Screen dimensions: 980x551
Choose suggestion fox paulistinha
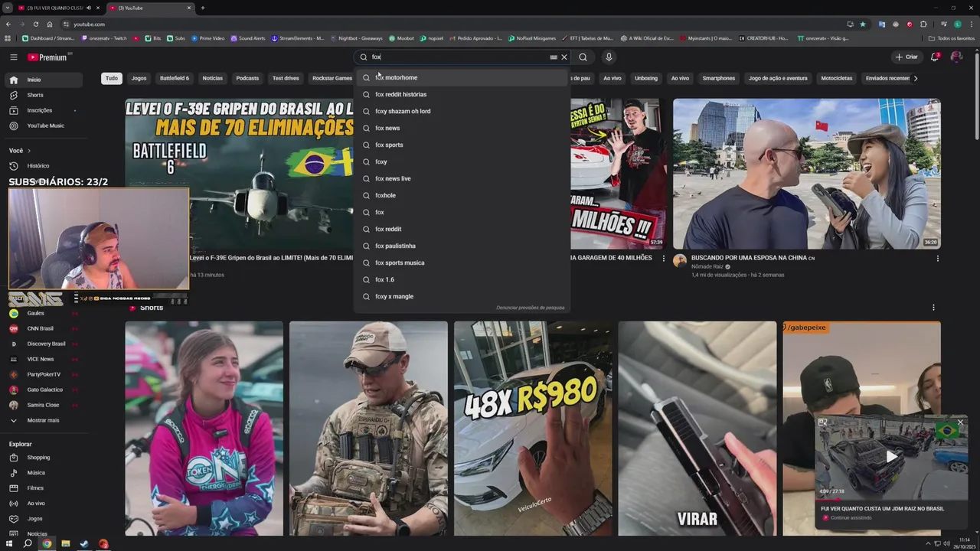462,246
